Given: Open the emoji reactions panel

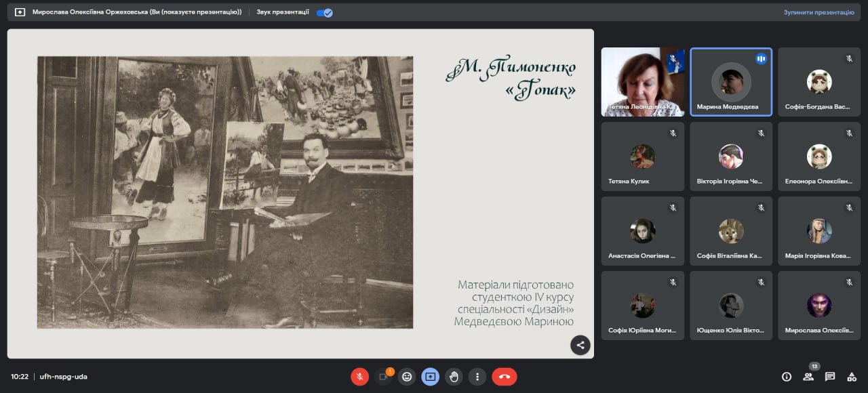Looking at the screenshot, I should [x=407, y=377].
